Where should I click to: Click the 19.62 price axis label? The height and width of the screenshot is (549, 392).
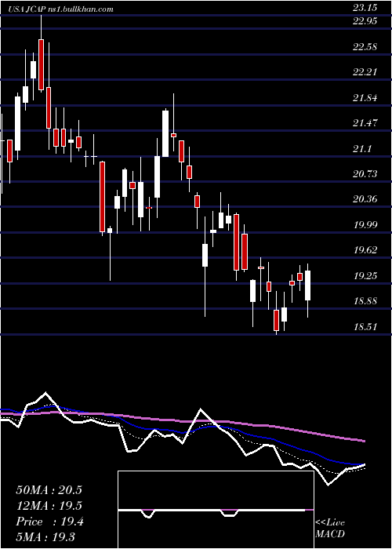[x=365, y=250]
